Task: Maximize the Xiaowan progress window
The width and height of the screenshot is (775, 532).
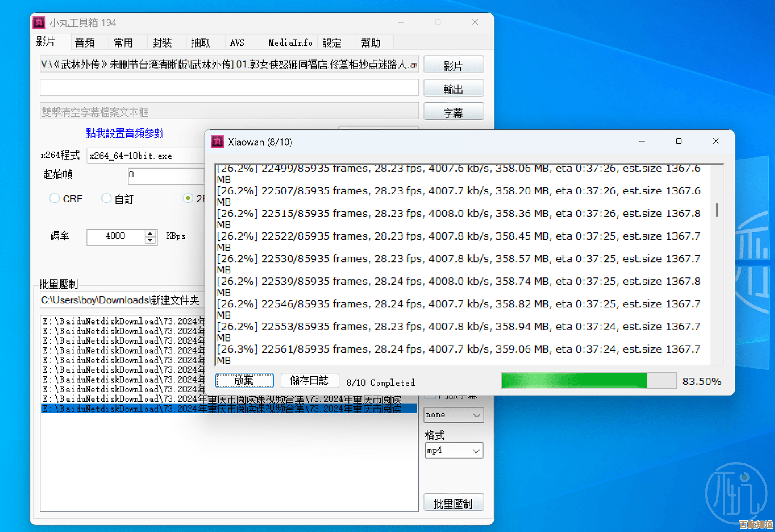Action: 679,141
